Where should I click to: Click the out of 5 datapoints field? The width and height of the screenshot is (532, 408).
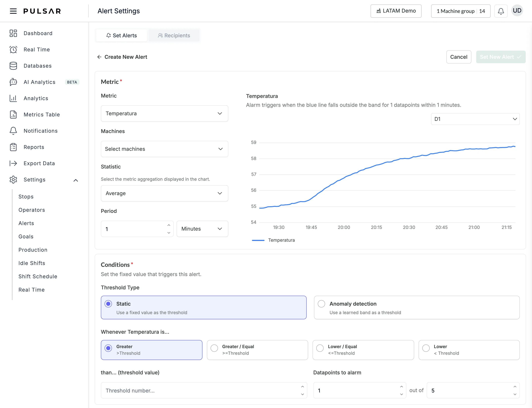pos(473,390)
